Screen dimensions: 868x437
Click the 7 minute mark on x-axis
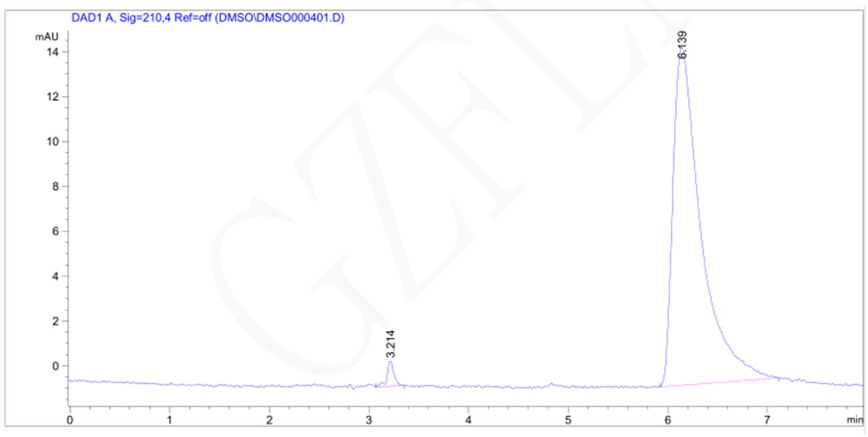click(767, 420)
